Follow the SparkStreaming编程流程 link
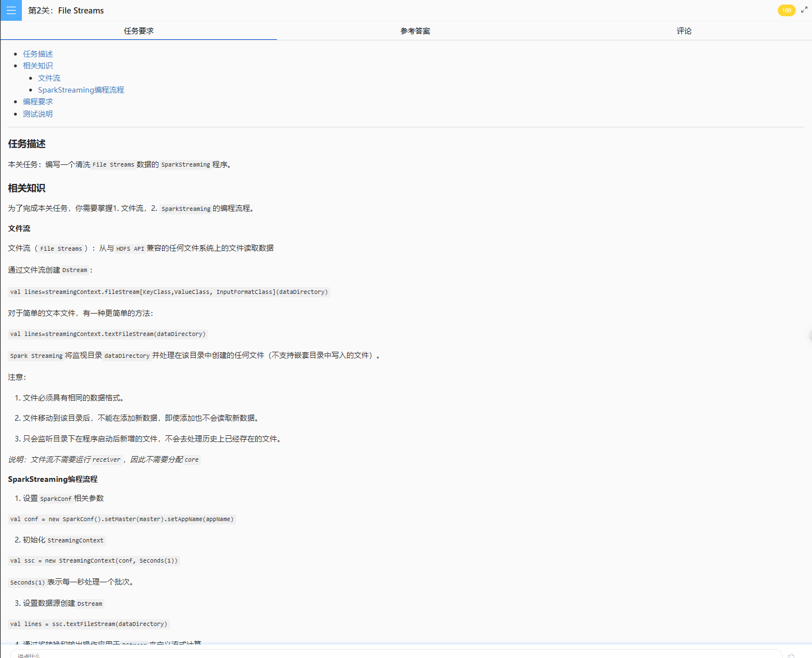Screen dimensions: 812x658 point(81,90)
